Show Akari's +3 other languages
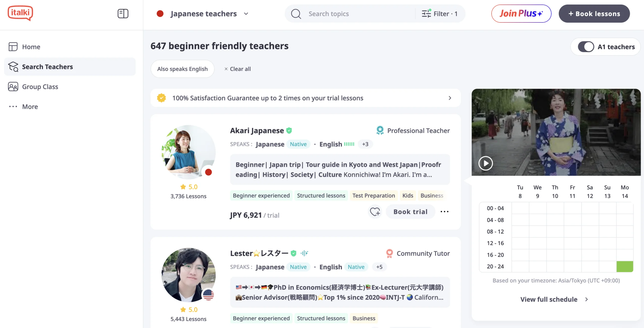Image resolution: width=644 pixels, height=328 pixels. tap(365, 144)
